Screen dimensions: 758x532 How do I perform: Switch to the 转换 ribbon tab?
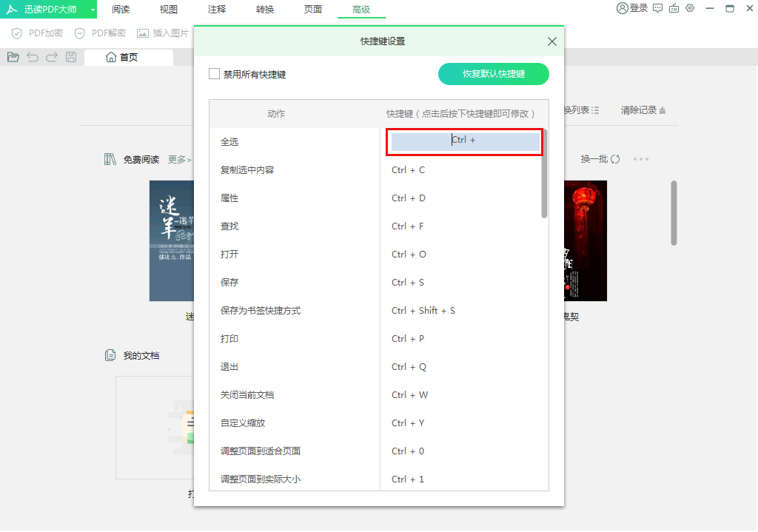(x=264, y=10)
